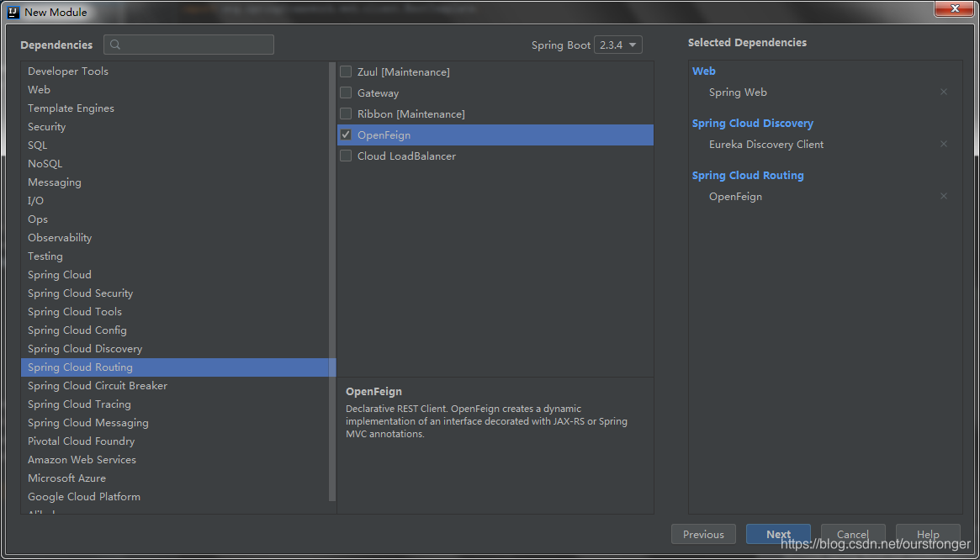Click the category list scrollbar
The image size is (980, 560).
point(332,281)
